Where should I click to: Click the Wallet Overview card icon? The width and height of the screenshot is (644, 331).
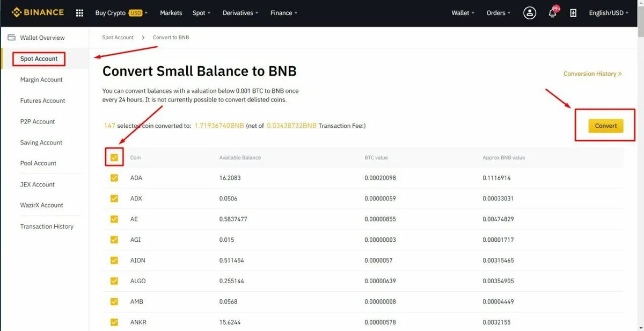pyautogui.click(x=11, y=38)
